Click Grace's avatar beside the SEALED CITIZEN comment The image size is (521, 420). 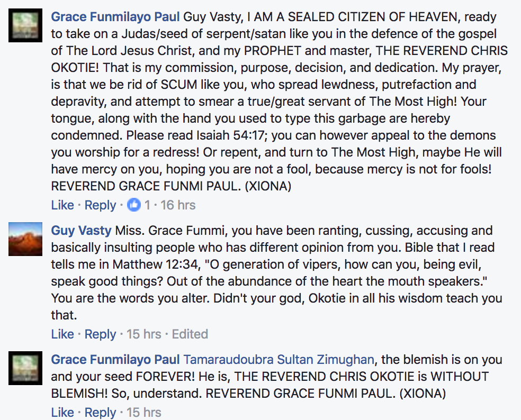pyautogui.click(x=25, y=25)
